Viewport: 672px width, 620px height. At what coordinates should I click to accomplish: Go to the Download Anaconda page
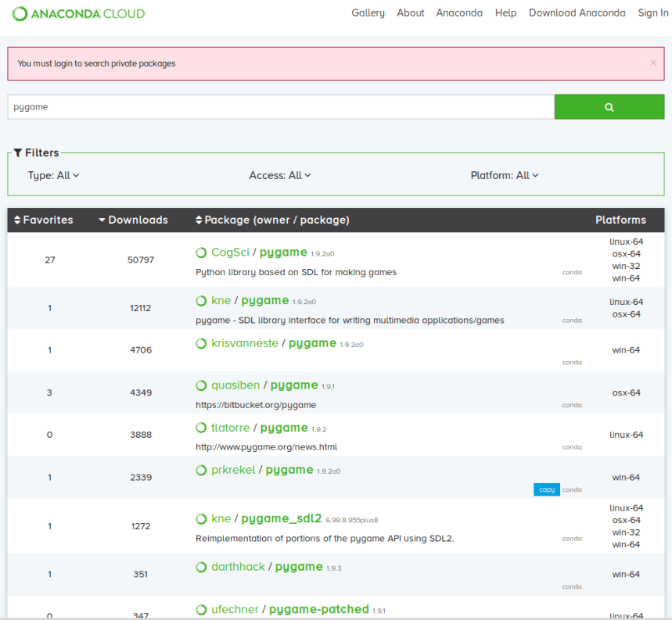pyautogui.click(x=577, y=13)
